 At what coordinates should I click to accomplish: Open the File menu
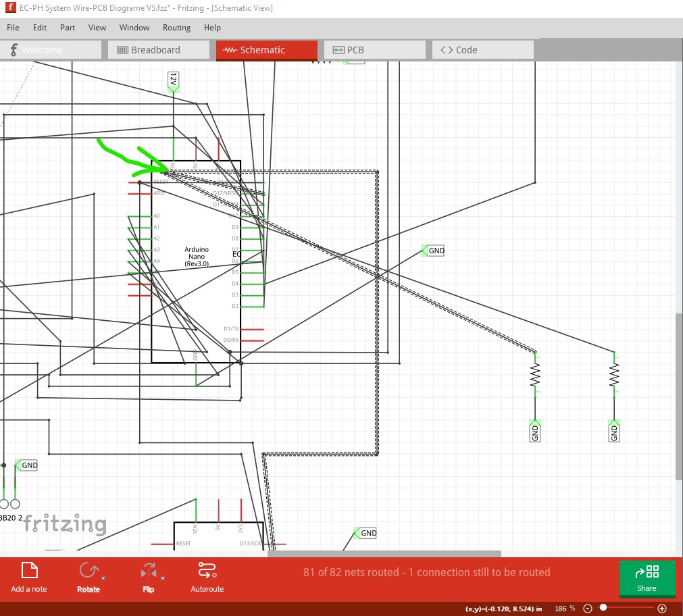(x=13, y=28)
